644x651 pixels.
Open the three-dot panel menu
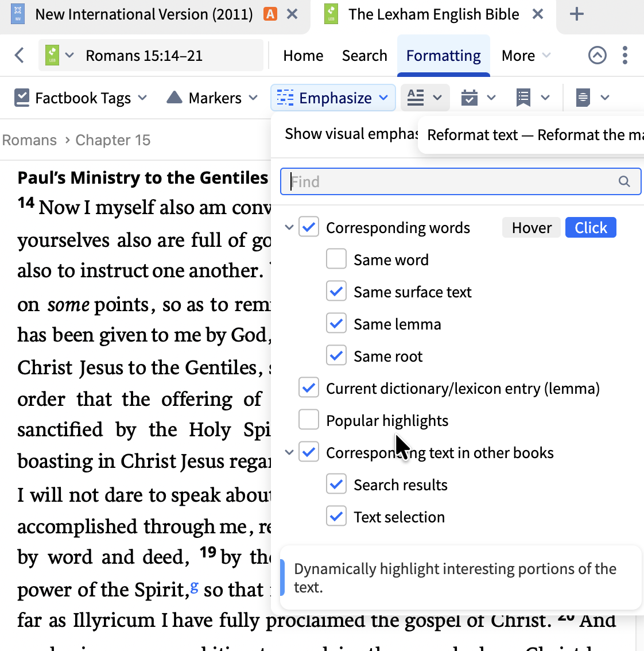click(x=625, y=55)
